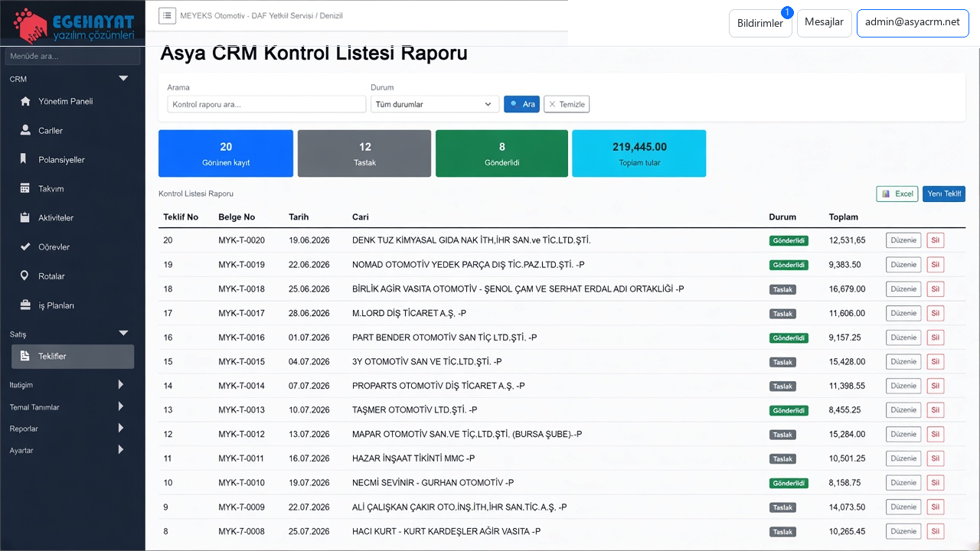Viewport: 980px width, 551px height.
Task: Click Sil for MYK-T-0016
Action: [936, 337]
